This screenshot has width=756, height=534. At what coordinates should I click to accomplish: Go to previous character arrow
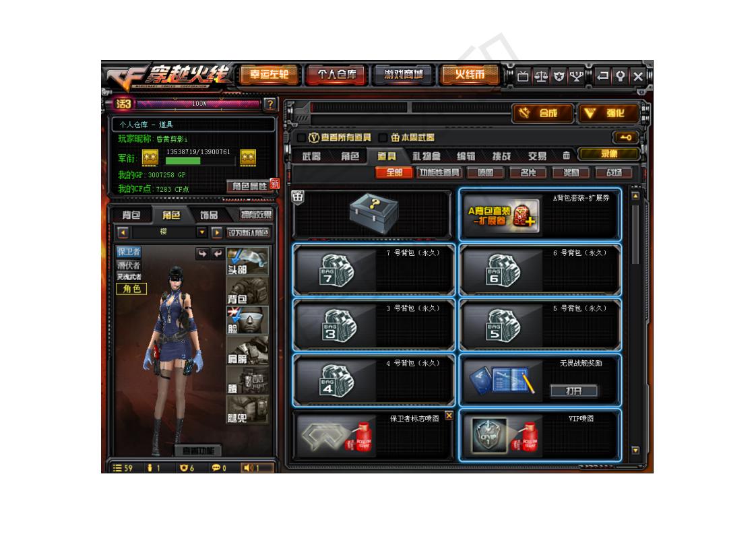(123, 232)
